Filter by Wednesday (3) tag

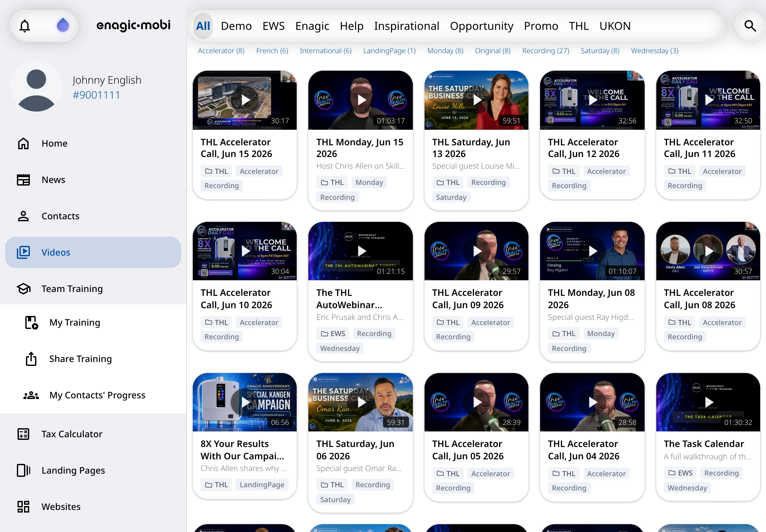[655, 51]
